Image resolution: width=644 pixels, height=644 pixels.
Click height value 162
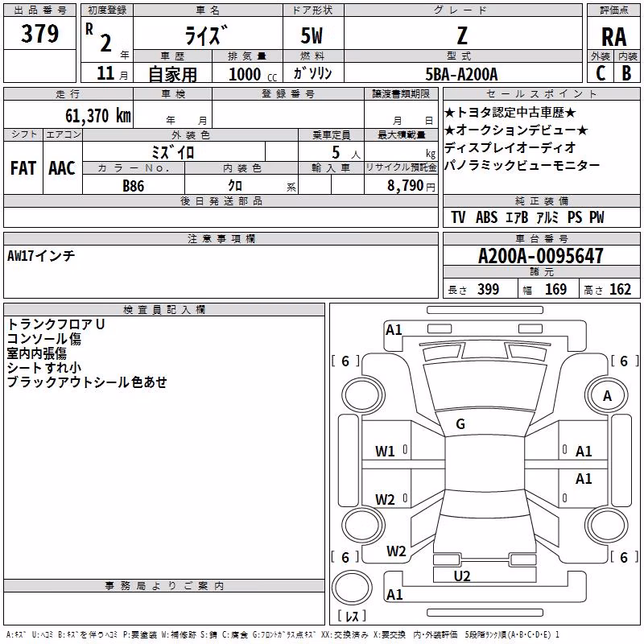(x=620, y=290)
